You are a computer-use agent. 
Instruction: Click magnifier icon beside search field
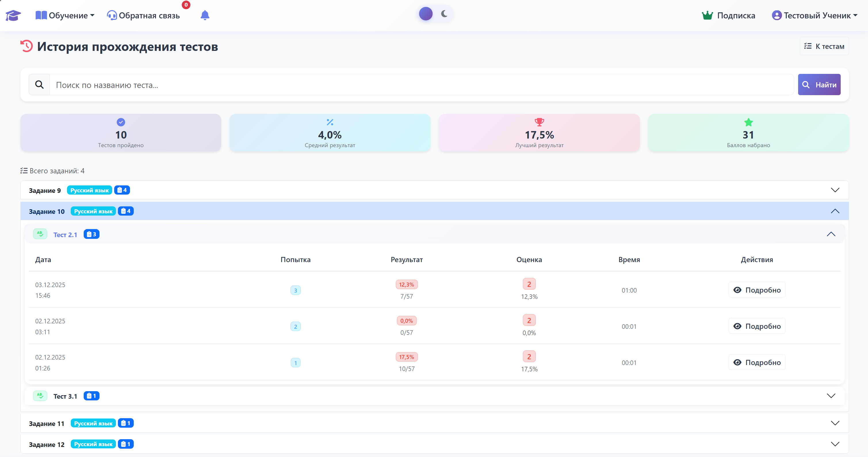point(39,85)
